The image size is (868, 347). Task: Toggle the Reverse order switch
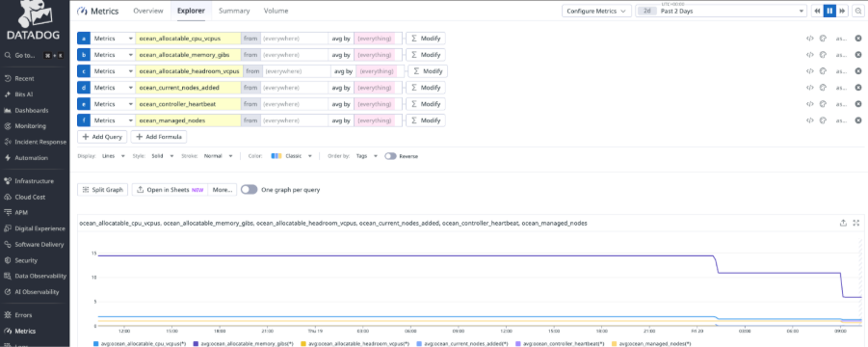click(390, 156)
